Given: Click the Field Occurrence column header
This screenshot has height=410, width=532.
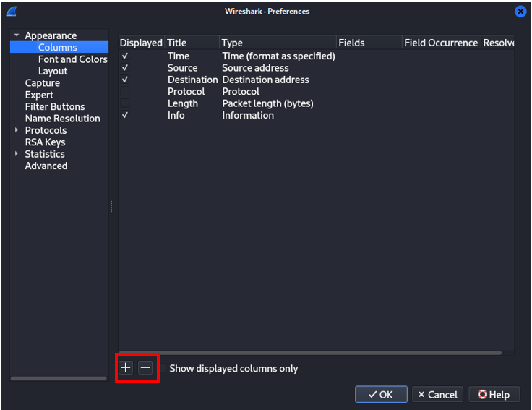Looking at the screenshot, I should [442, 43].
